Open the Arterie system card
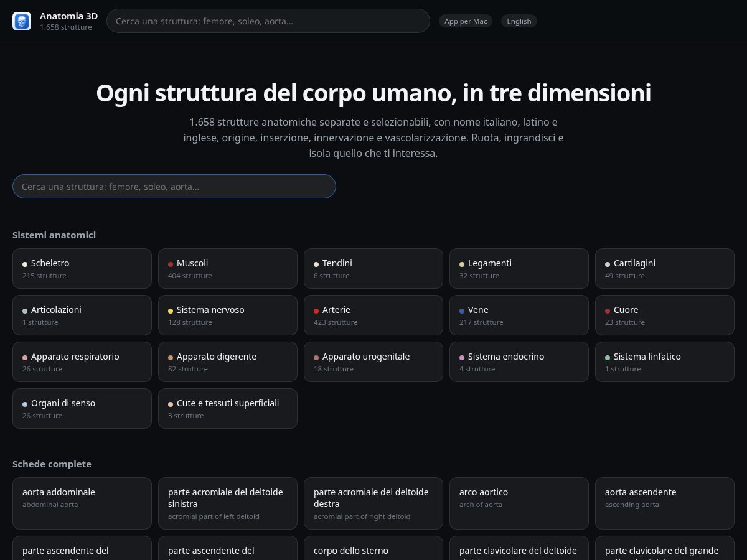The image size is (747, 560). 374,315
